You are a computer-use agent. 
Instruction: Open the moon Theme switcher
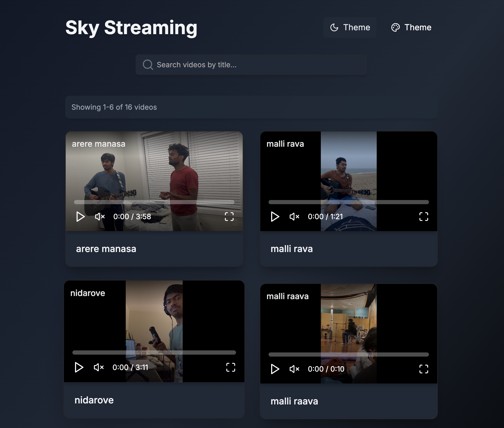pyautogui.click(x=350, y=27)
